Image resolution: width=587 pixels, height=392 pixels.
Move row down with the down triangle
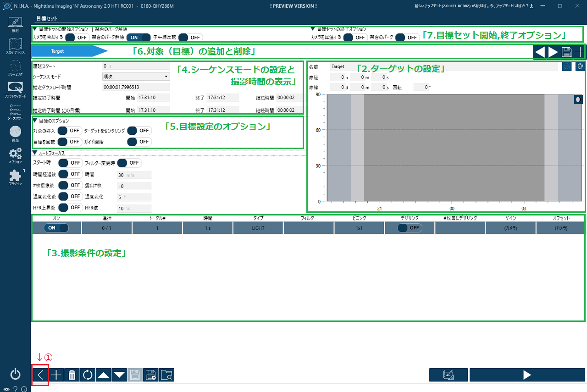click(119, 375)
